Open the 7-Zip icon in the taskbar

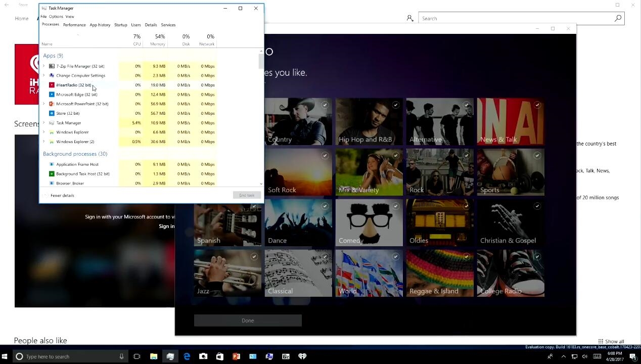coord(286,356)
